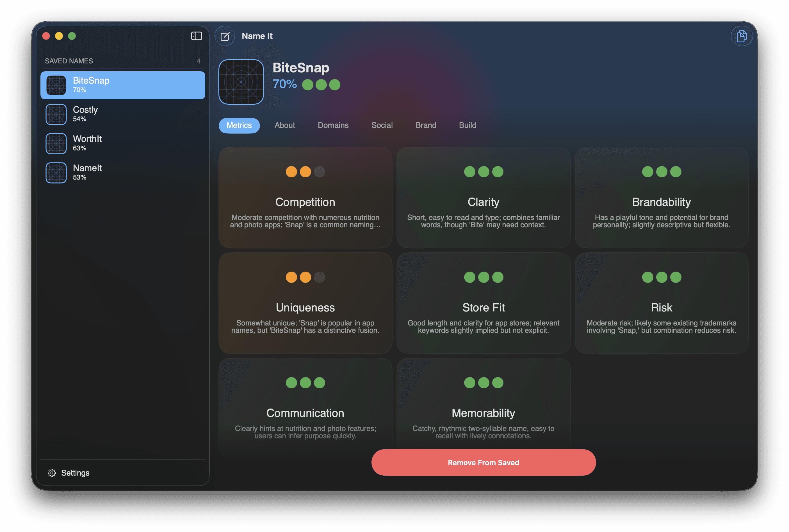Screen dimensions: 789x532
Task: Open the Brand tab
Action: coord(425,125)
